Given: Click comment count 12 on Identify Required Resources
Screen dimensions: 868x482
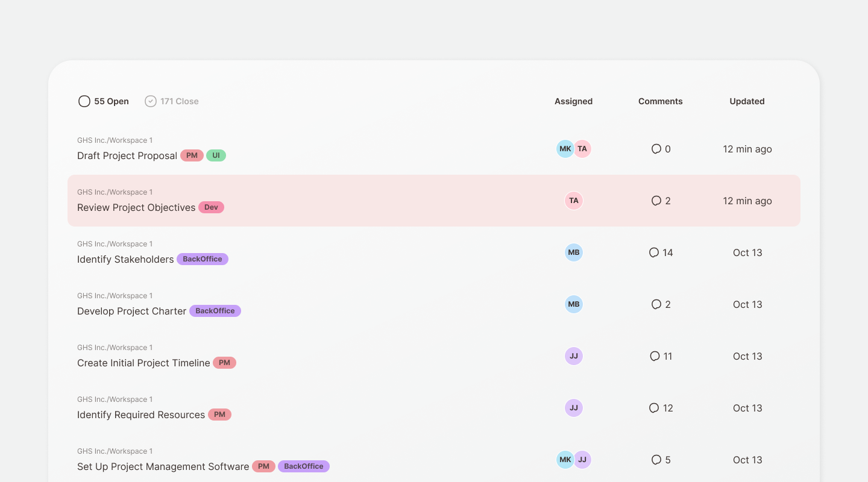Looking at the screenshot, I should click(668, 408).
